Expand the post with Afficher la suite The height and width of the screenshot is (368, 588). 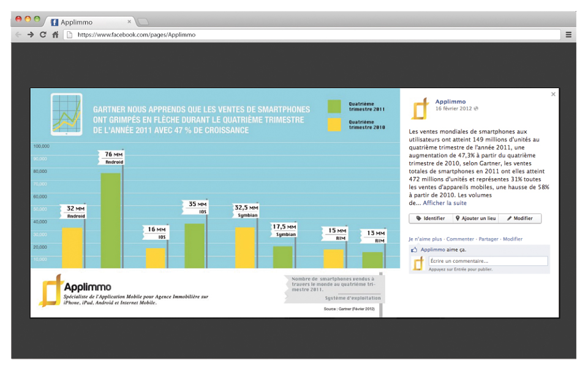pyautogui.click(x=445, y=203)
